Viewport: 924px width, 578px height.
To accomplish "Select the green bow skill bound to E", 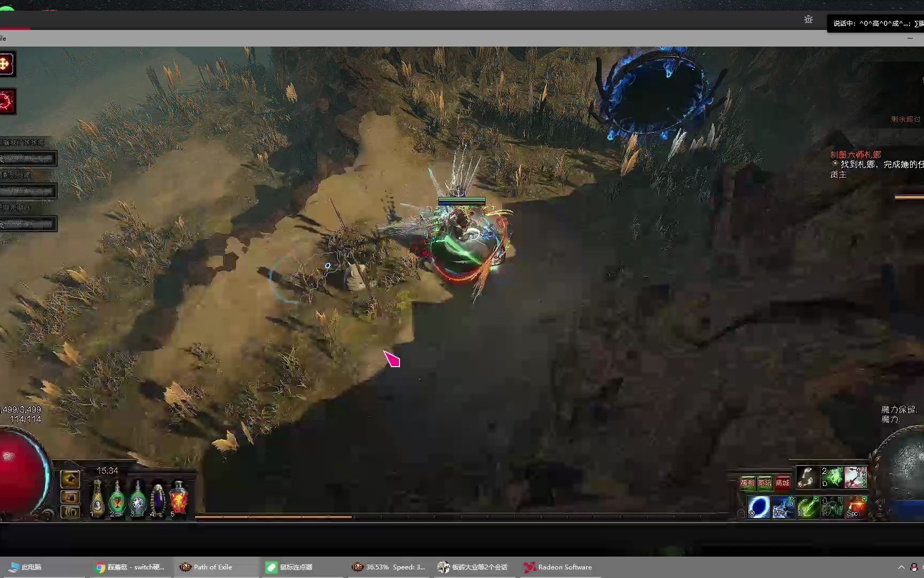I will coord(807,507).
